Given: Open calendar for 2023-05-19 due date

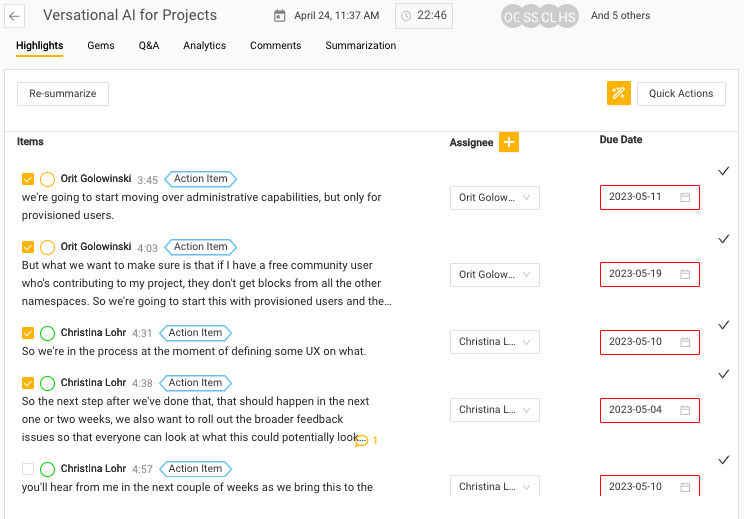Looking at the screenshot, I should pos(685,274).
